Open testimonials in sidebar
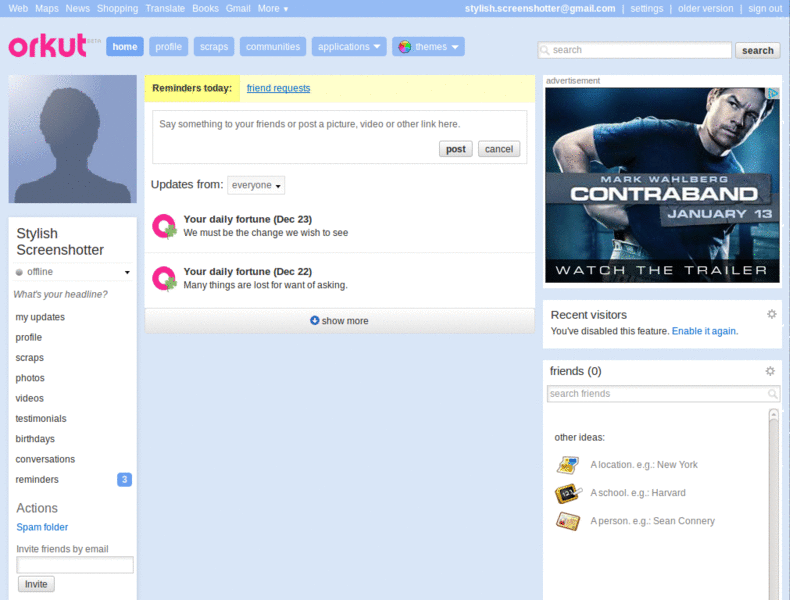Viewport: 800px width, 600px height. [41, 418]
